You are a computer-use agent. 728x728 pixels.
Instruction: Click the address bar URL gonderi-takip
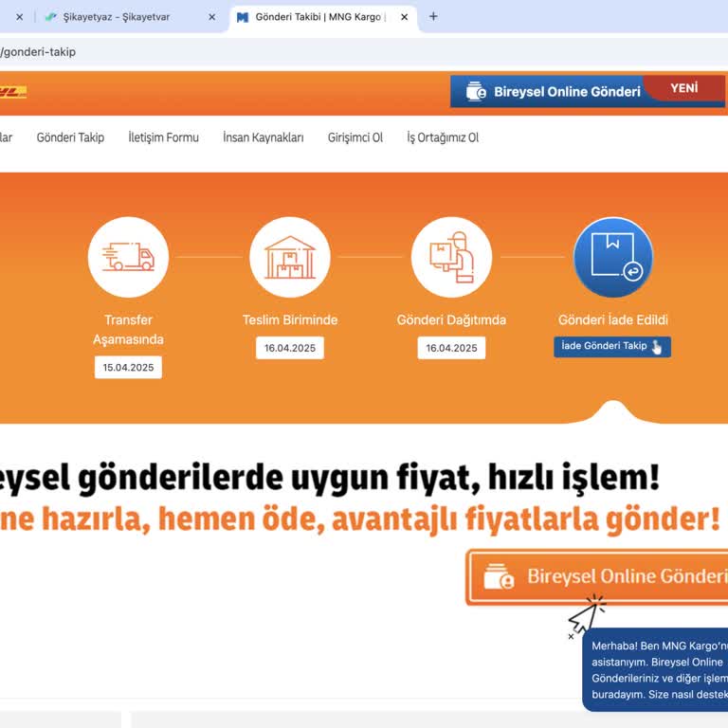point(38,52)
